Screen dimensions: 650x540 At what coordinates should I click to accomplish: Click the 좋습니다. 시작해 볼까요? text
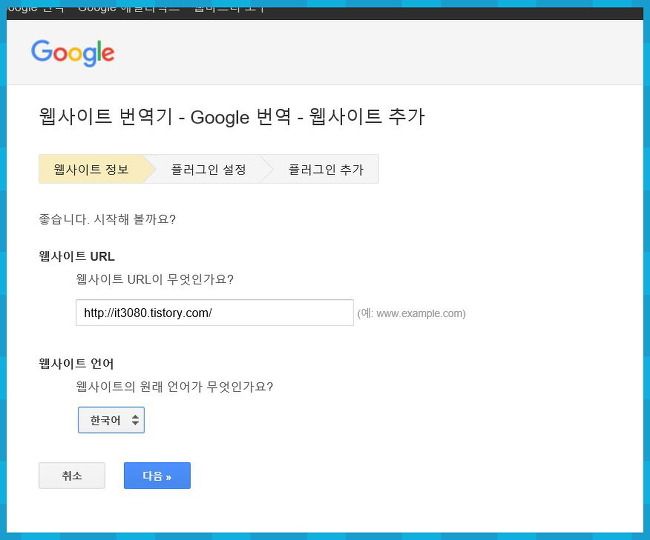coord(107,219)
